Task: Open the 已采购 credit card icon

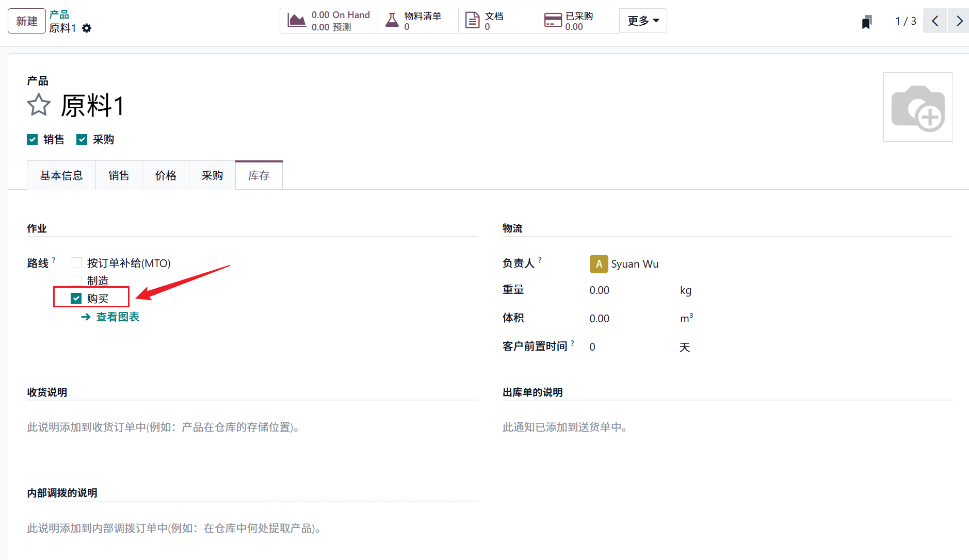Action: (553, 21)
